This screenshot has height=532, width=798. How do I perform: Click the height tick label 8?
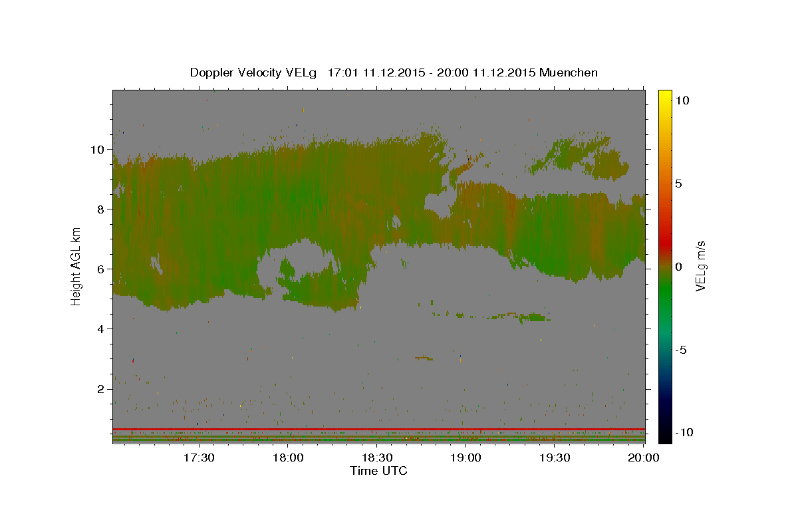coord(101,209)
